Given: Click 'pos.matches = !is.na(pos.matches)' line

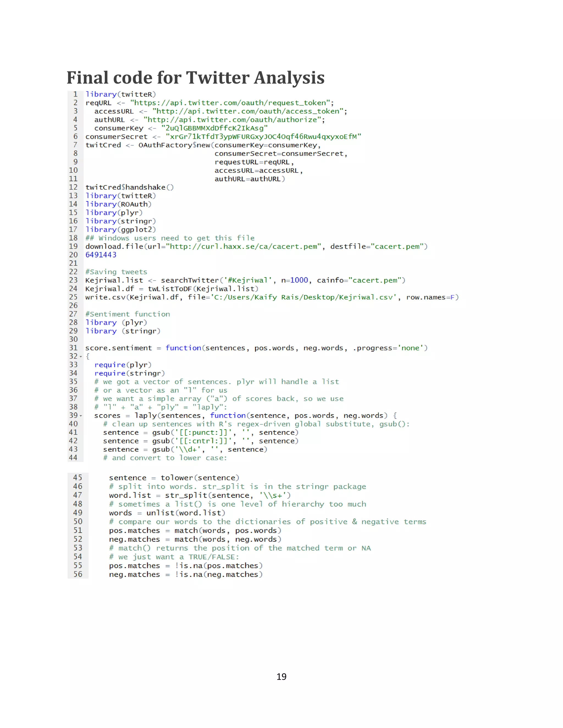Looking at the screenshot, I should tap(186, 566).
